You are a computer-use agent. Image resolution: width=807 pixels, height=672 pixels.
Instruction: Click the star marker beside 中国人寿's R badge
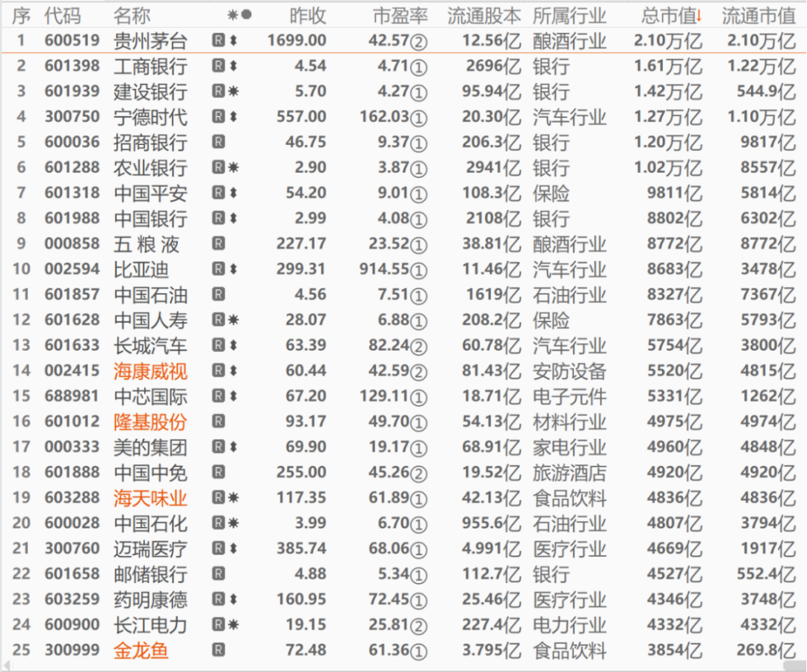point(233,320)
